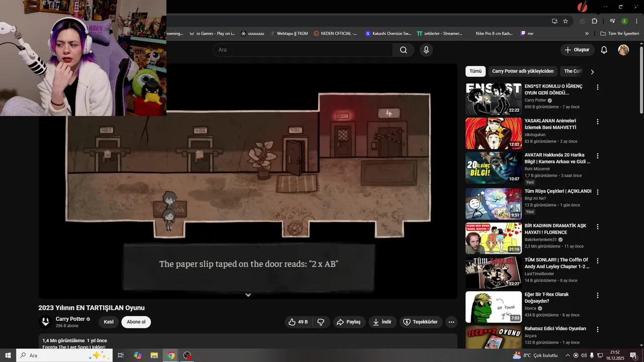The width and height of the screenshot is (644, 362).
Task: Click microphone icon in system tray
Action: pyautogui.click(x=592, y=355)
